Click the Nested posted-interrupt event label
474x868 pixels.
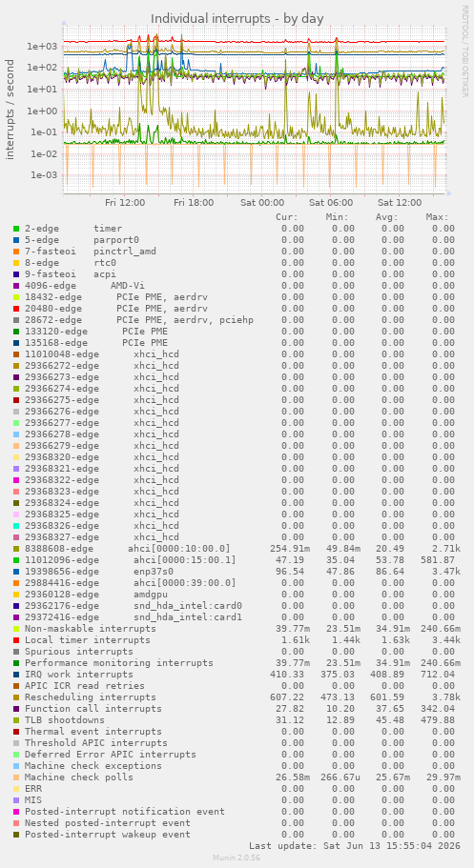[108, 823]
